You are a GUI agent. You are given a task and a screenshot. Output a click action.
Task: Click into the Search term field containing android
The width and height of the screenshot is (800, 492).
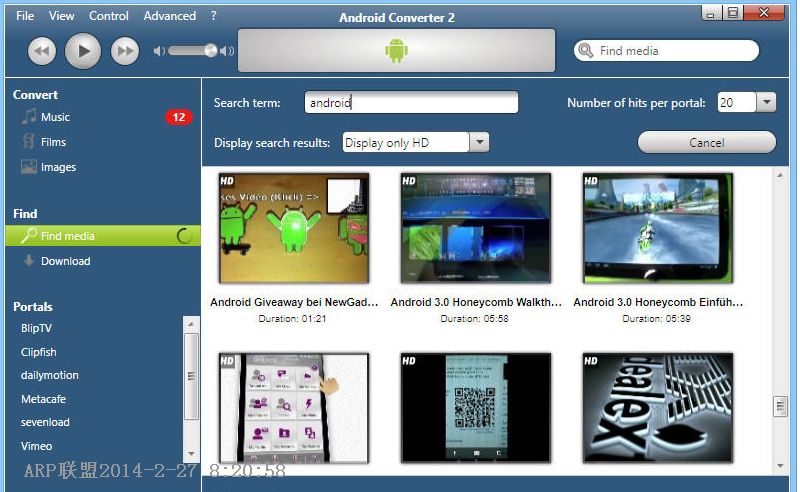411,102
